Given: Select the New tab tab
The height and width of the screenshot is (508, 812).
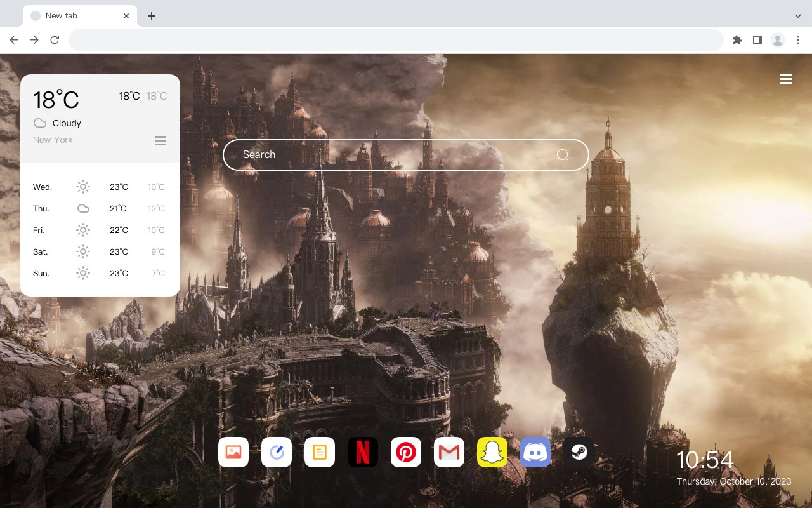Looking at the screenshot, I should [80, 16].
